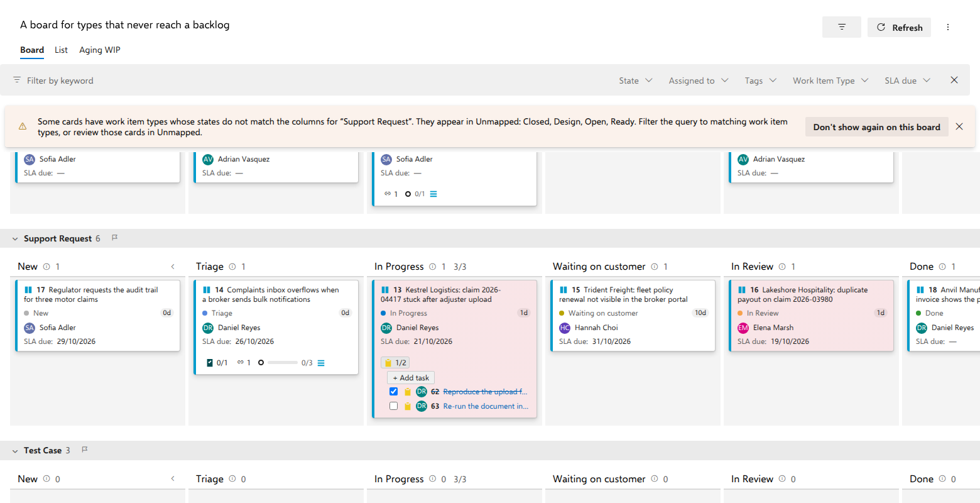Open the blue list icon on card 14
Image resolution: width=980 pixels, height=503 pixels.
click(321, 363)
